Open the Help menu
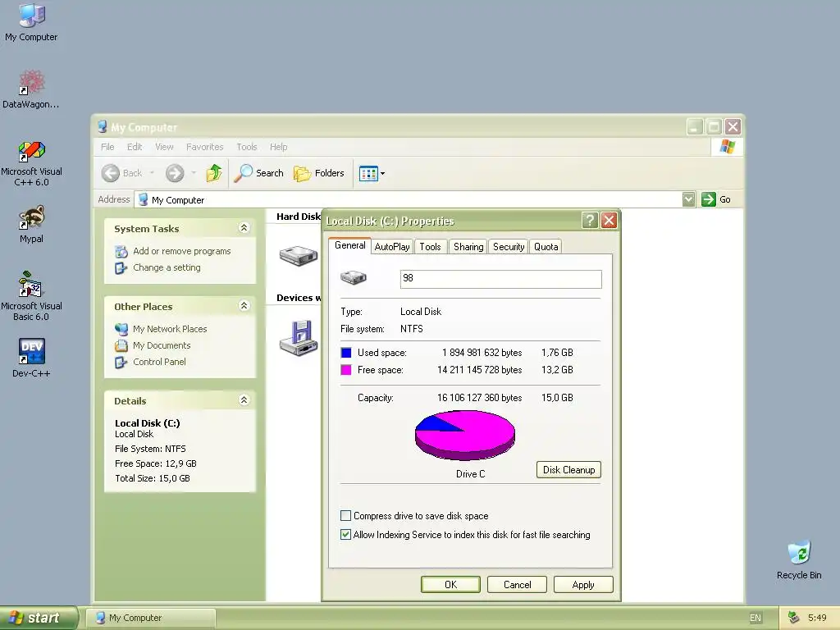This screenshot has width=840, height=630. coord(278,147)
